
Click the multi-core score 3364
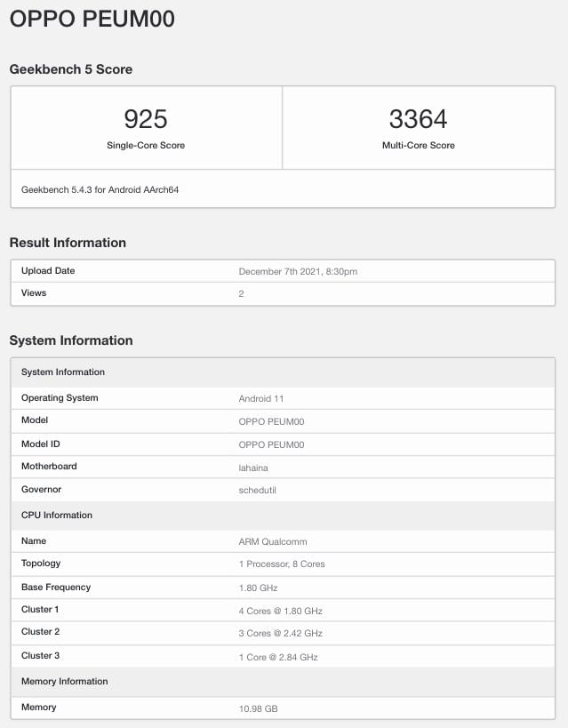tap(418, 119)
